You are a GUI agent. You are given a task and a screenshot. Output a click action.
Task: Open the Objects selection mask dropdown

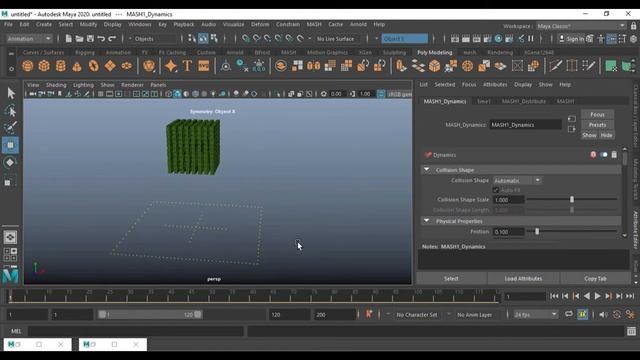click(154, 39)
